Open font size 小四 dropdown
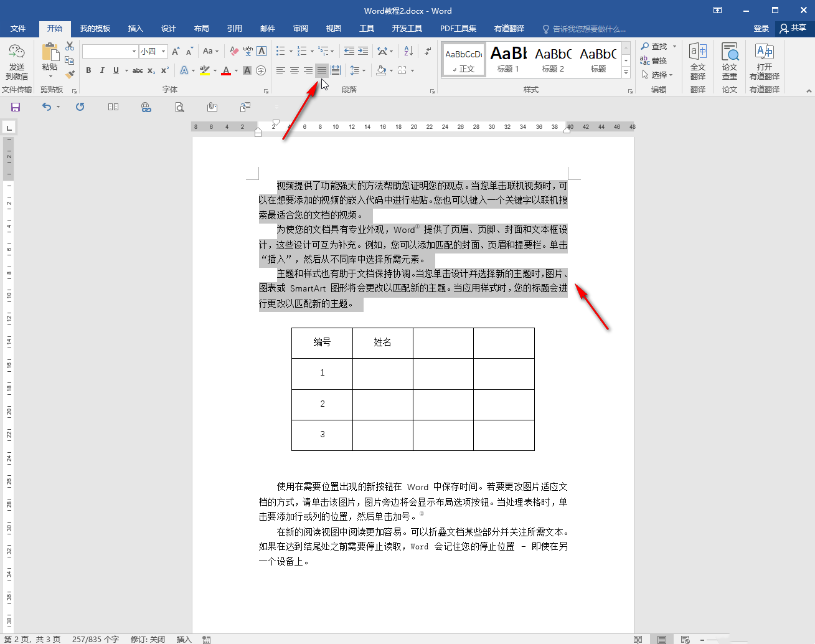This screenshot has width=815, height=644. [163, 51]
